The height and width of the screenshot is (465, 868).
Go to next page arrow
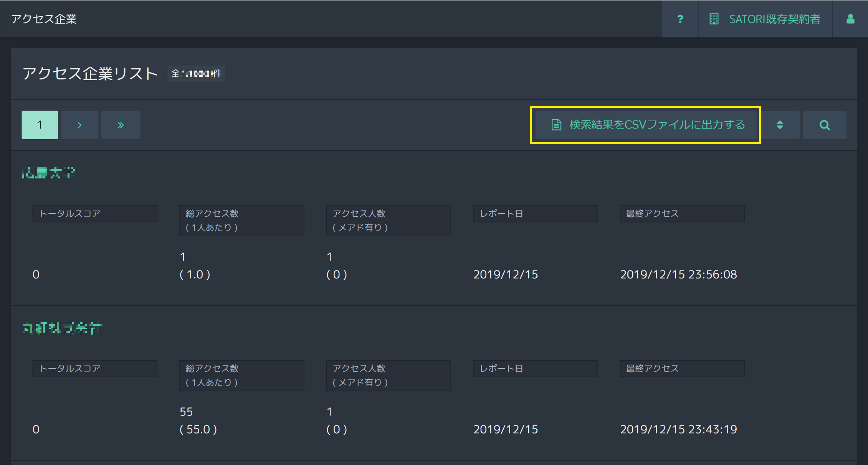(x=79, y=125)
